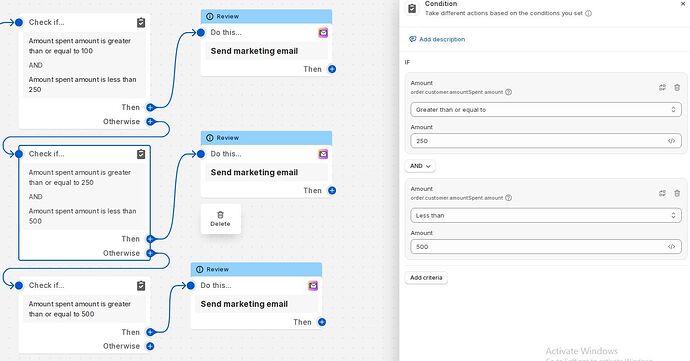Click the input connector dot of the 500 check node
Viewport: 690px width, 361px height.
pos(19,286)
